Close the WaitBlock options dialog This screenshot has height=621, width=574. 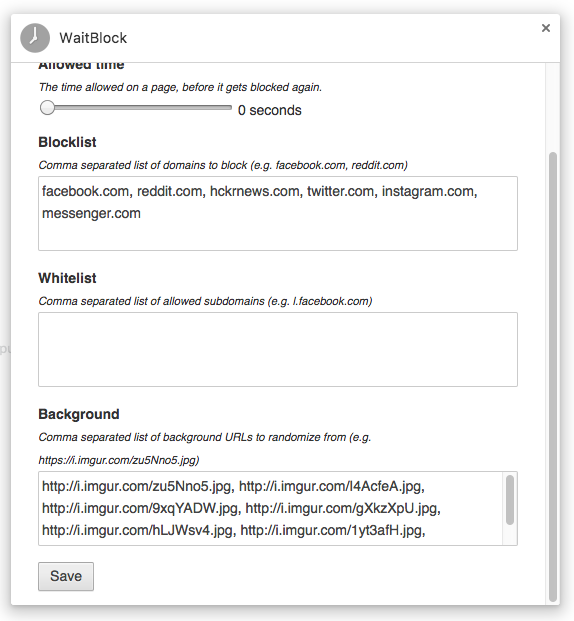pos(545,28)
